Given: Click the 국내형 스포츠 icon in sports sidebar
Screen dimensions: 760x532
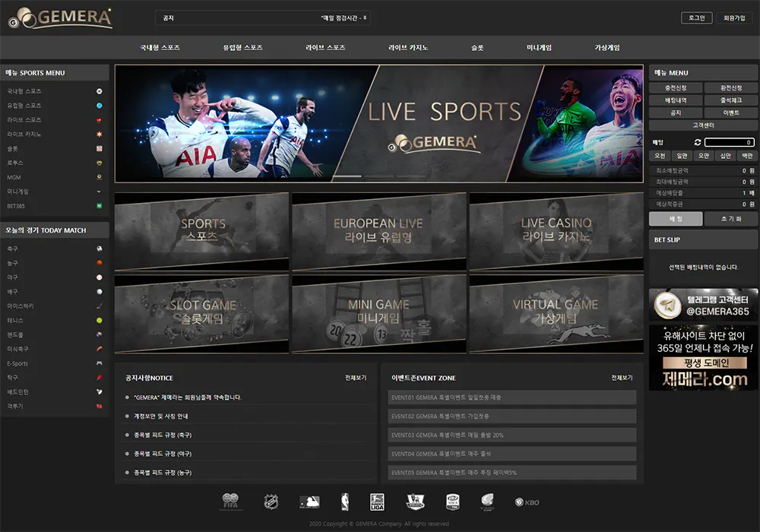Looking at the screenshot, I should (x=100, y=91).
